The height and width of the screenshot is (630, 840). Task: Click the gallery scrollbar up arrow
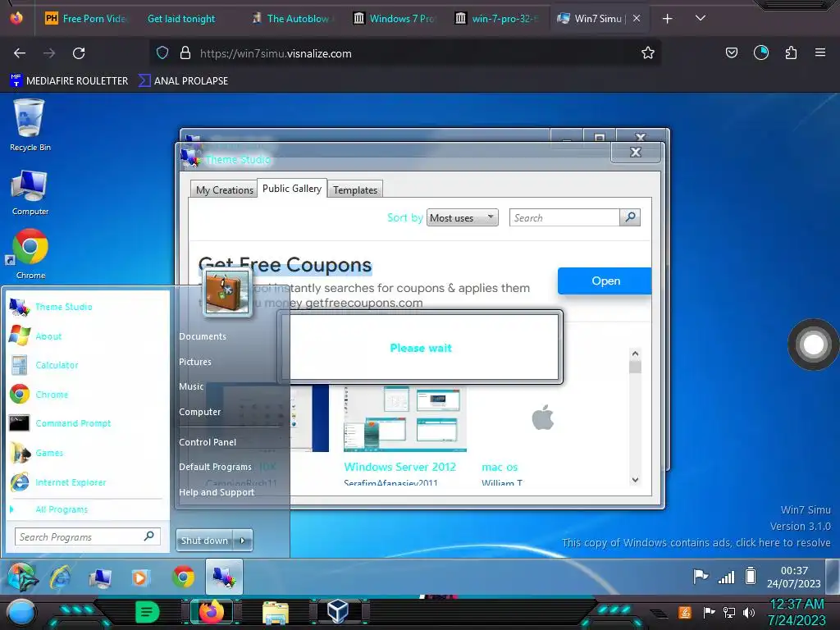click(x=635, y=354)
